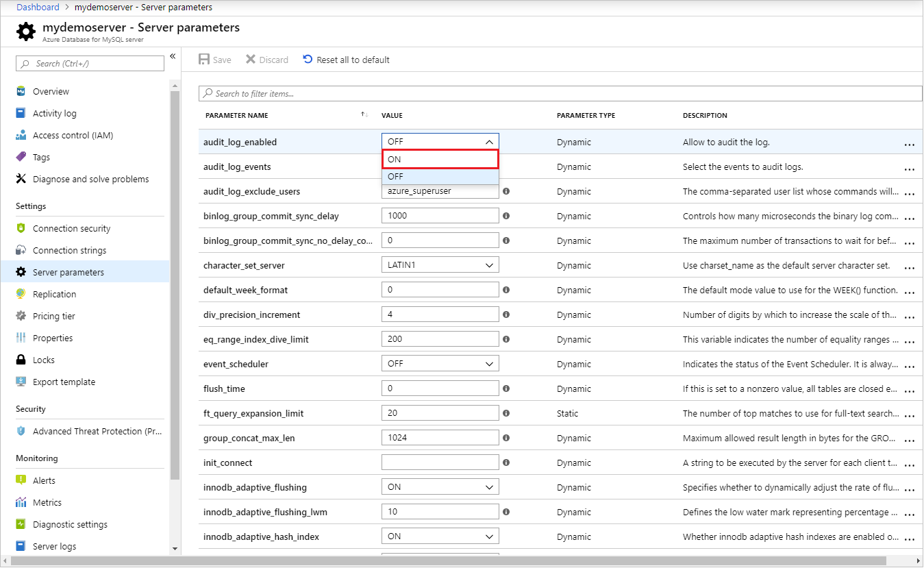Image resolution: width=924 pixels, height=568 pixels.
Task: Select OFF option in the audit_log_enabled list
Action: (440, 176)
